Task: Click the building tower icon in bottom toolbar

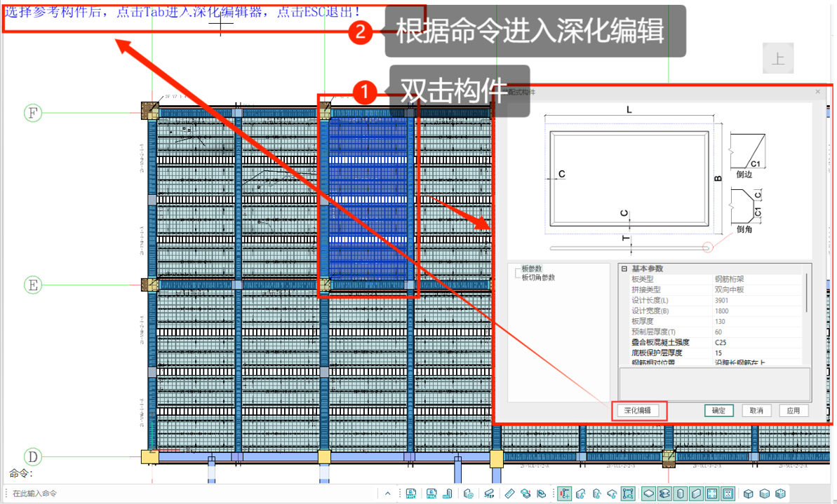Action: click(448, 494)
